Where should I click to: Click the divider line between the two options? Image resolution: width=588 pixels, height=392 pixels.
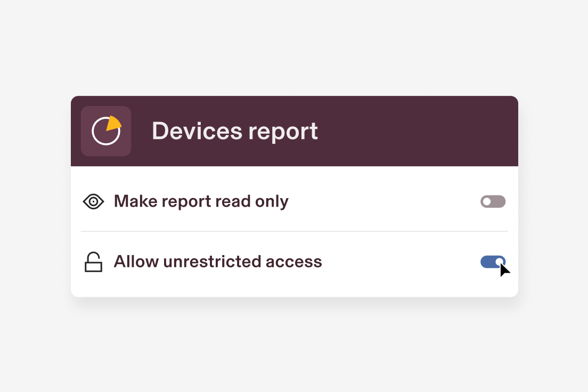[295, 232]
